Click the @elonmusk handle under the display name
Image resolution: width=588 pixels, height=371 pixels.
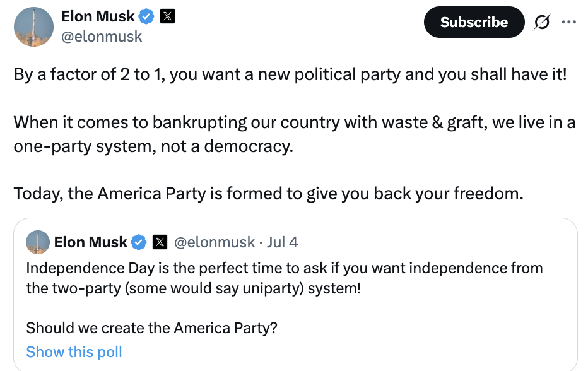tap(102, 37)
